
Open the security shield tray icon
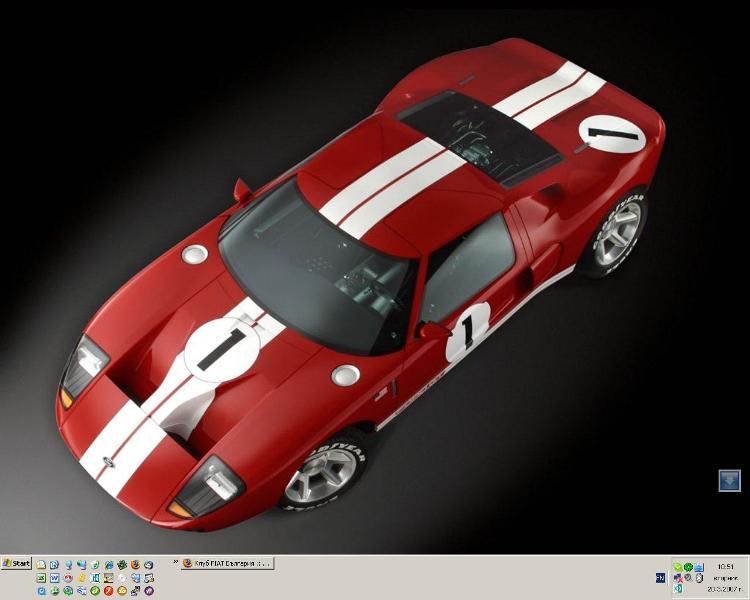pos(688,578)
